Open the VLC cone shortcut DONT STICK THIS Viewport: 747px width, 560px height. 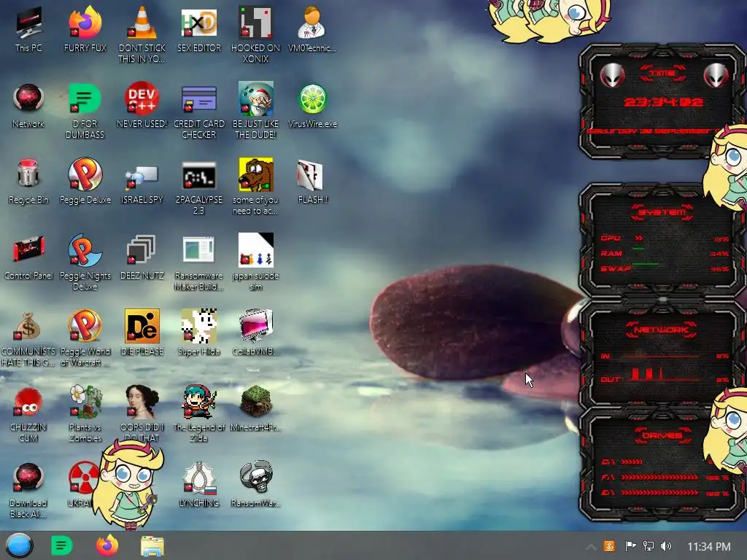142,34
